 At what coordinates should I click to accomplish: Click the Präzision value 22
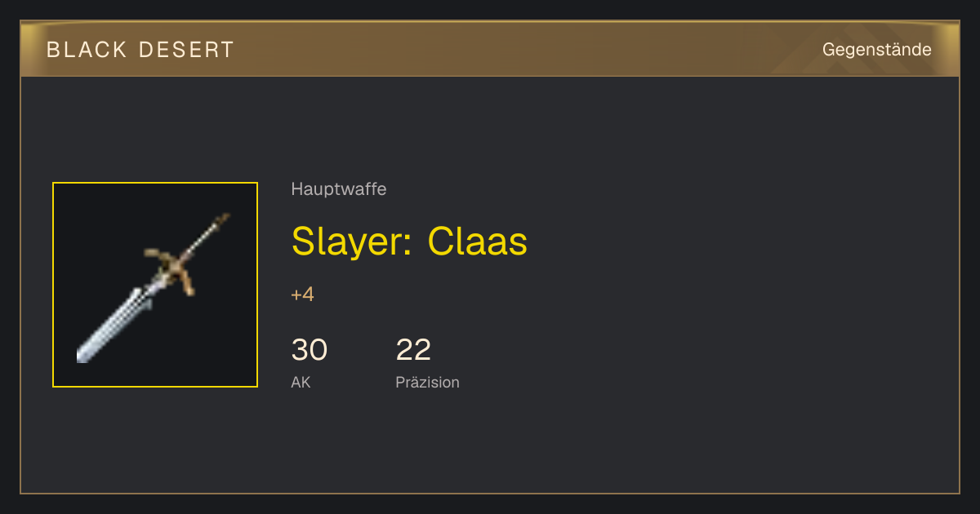(x=413, y=350)
